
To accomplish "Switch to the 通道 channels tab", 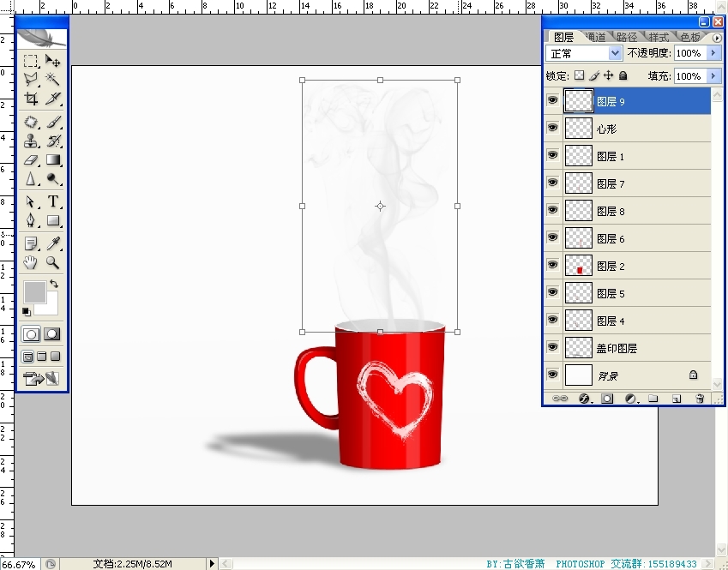I will pyautogui.click(x=596, y=37).
